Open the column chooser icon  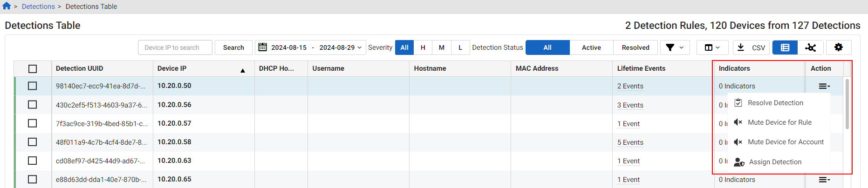pyautogui.click(x=712, y=47)
